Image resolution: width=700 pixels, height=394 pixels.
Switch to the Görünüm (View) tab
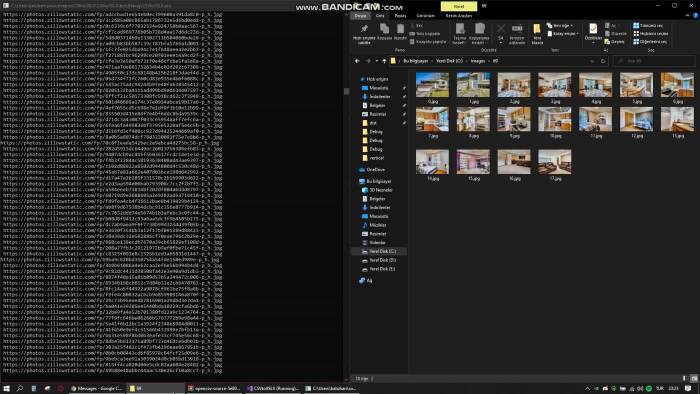tap(425, 16)
